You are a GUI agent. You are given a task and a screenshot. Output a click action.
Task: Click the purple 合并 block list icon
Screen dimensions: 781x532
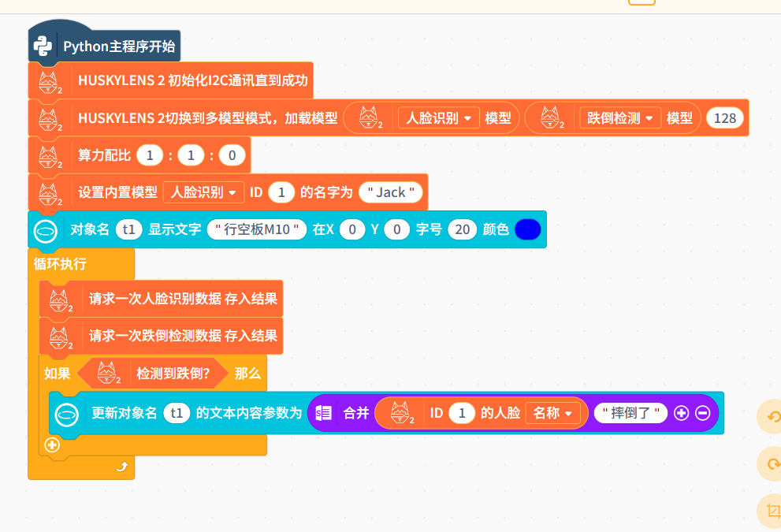click(x=323, y=413)
